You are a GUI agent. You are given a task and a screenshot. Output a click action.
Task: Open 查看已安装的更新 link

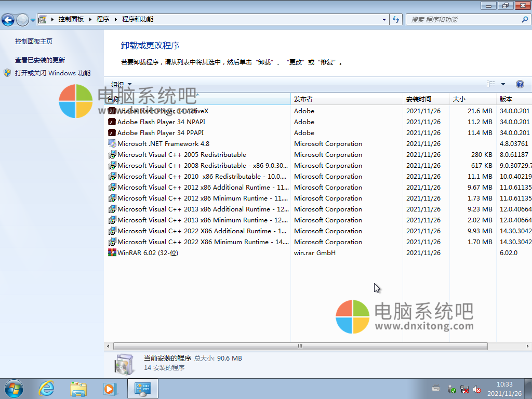pos(39,60)
